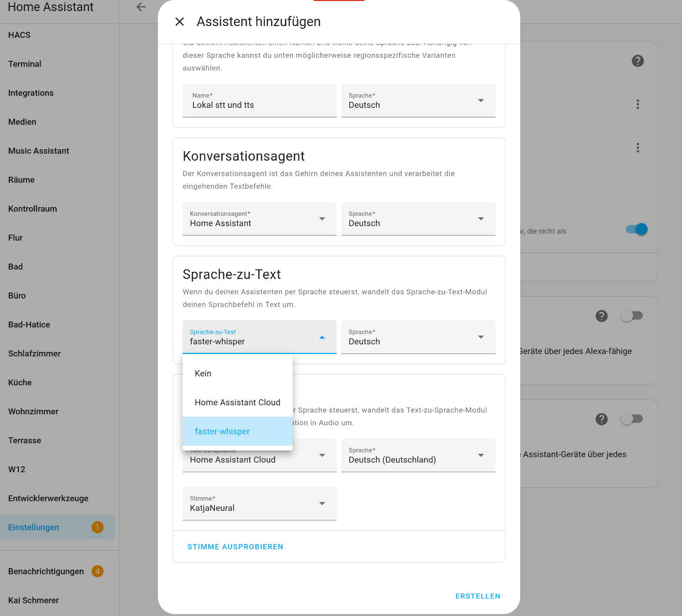The width and height of the screenshot is (682, 616).
Task: Click the Einstellungen notification badge
Action: point(97,527)
